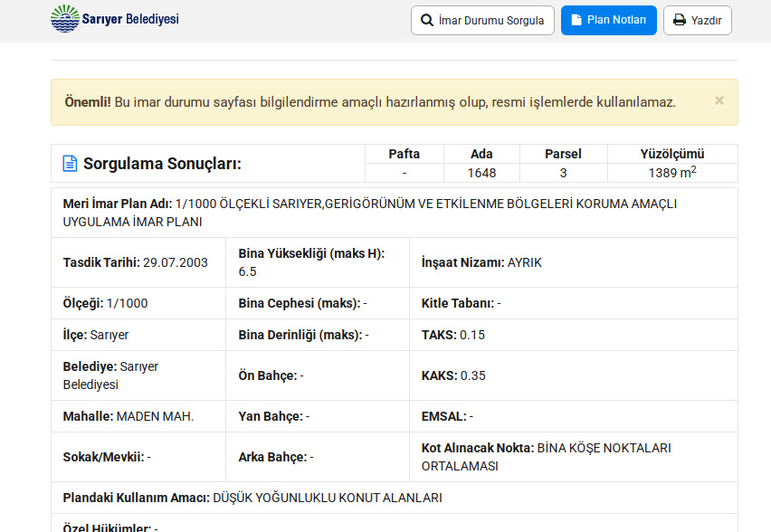The image size is (771, 532).
Task: Click the Yan Bahçe cell
Action: pyautogui.click(x=318, y=416)
